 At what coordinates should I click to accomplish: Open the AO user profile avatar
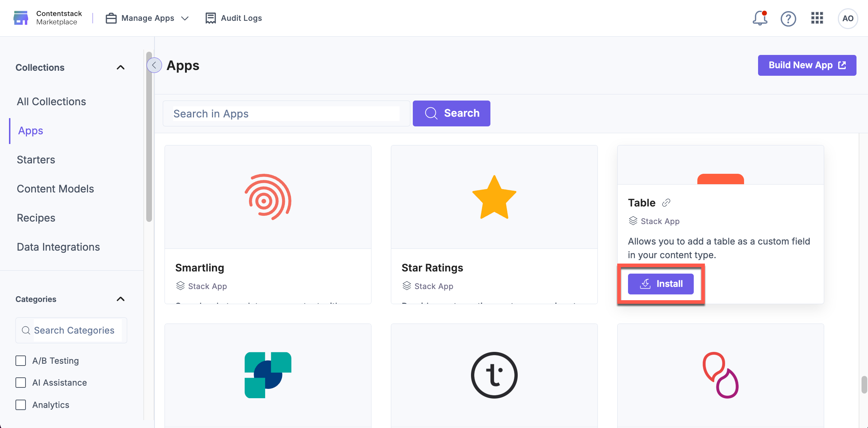tap(848, 18)
